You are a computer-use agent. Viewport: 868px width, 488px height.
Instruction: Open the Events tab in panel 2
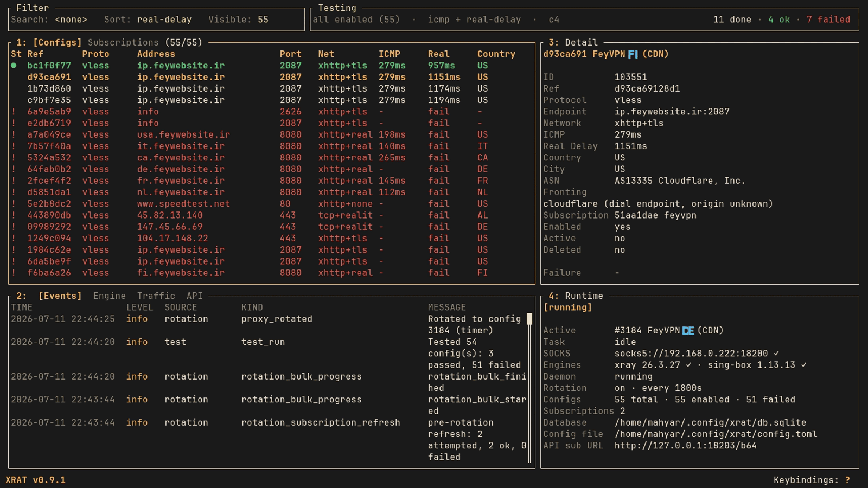coord(60,296)
